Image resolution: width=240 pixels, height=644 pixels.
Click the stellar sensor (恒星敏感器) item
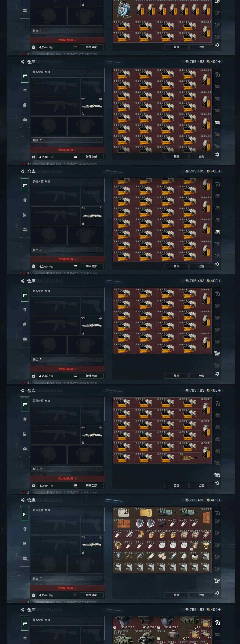tap(206, 534)
